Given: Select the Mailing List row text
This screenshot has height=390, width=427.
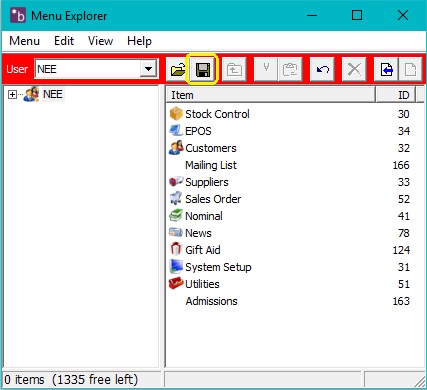Looking at the screenshot, I should point(211,165).
